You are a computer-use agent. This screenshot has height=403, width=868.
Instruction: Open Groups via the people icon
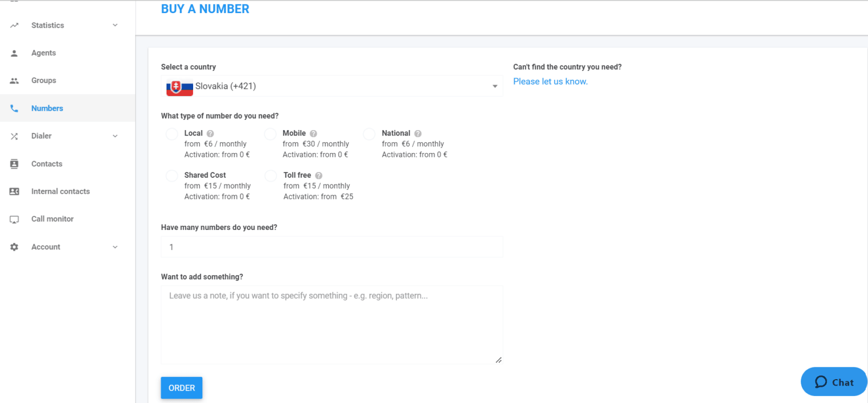click(14, 80)
